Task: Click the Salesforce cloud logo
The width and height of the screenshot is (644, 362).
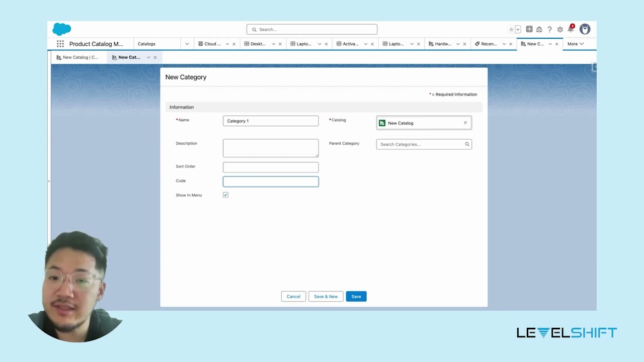Action: tap(62, 29)
